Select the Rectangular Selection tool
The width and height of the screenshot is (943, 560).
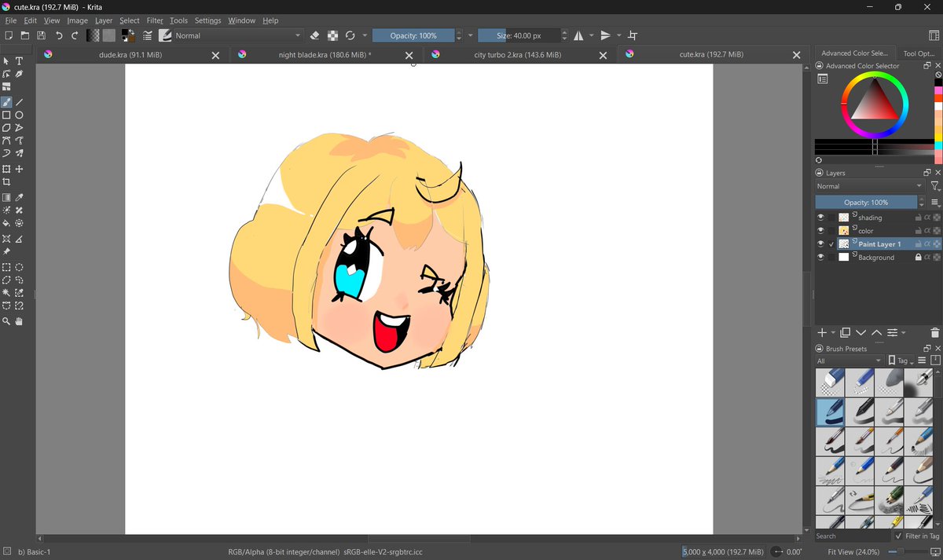point(6,267)
